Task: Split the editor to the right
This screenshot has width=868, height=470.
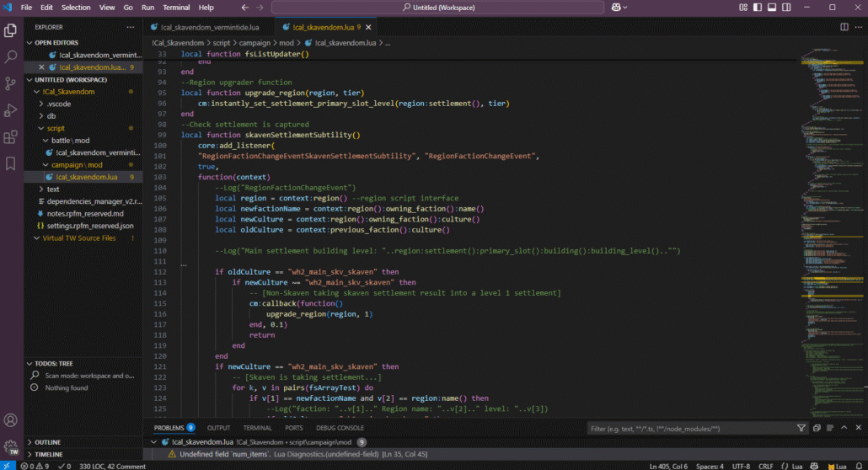Action: 844,27
